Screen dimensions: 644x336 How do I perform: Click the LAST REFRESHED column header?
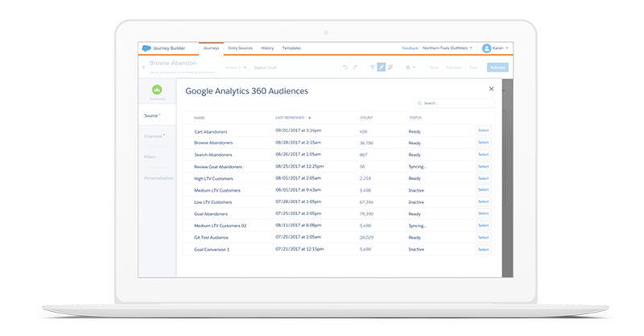tap(290, 118)
